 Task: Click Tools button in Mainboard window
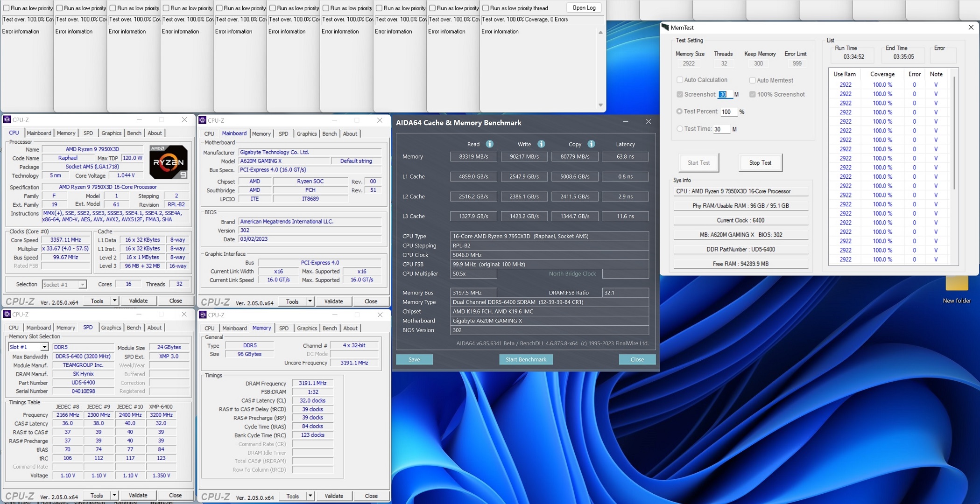(292, 301)
